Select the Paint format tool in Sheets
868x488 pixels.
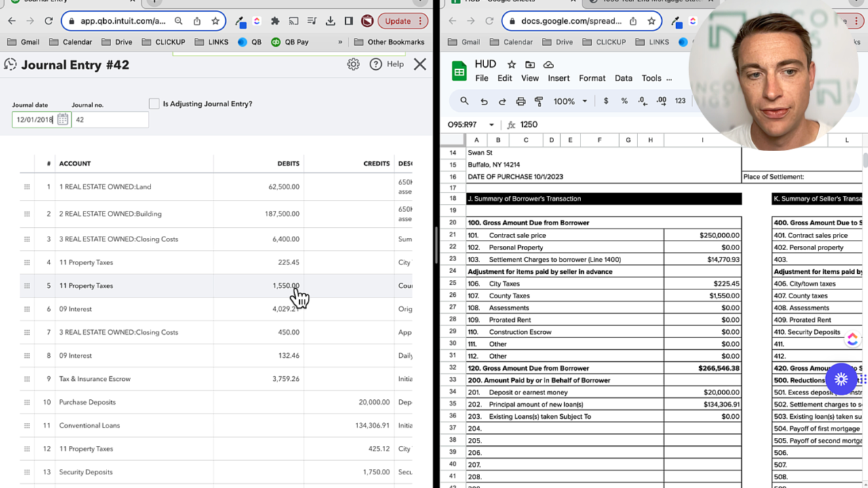(539, 100)
